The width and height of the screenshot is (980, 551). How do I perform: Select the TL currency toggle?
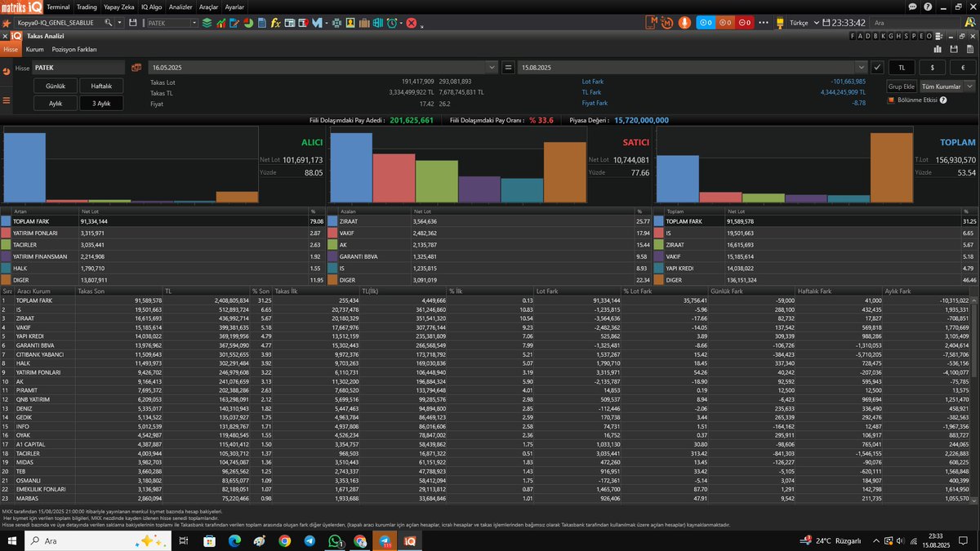tap(902, 68)
